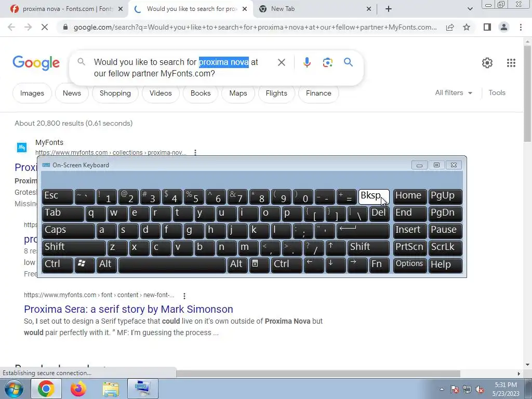Open Windows Explorer from taskbar
The width and height of the screenshot is (532, 399).
click(111, 389)
